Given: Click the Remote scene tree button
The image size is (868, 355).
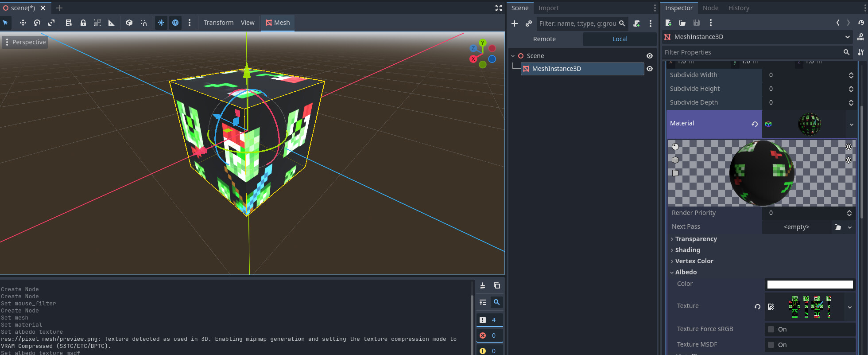Looking at the screenshot, I should coord(544,39).
